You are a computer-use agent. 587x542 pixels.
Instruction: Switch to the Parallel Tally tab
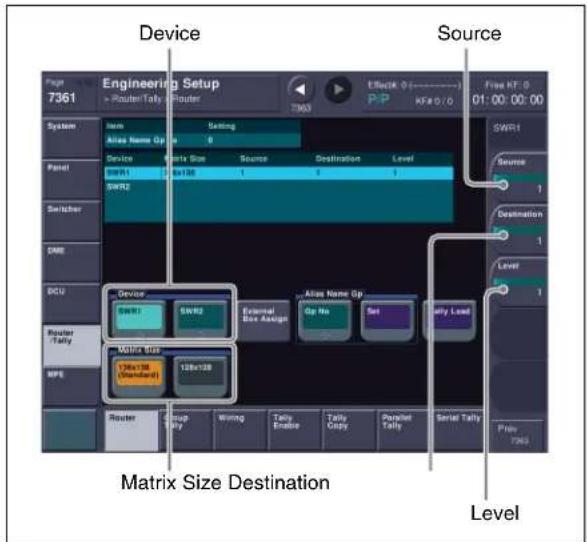point(404,430)
